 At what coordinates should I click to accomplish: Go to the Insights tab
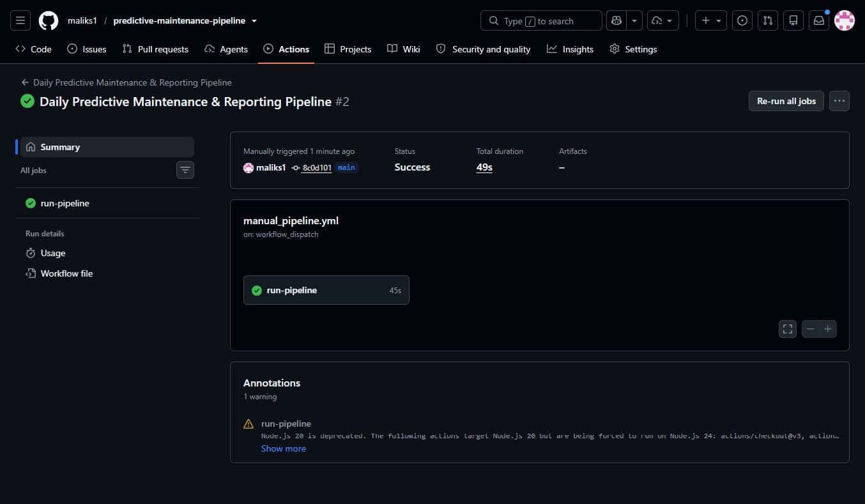point(570,49)
